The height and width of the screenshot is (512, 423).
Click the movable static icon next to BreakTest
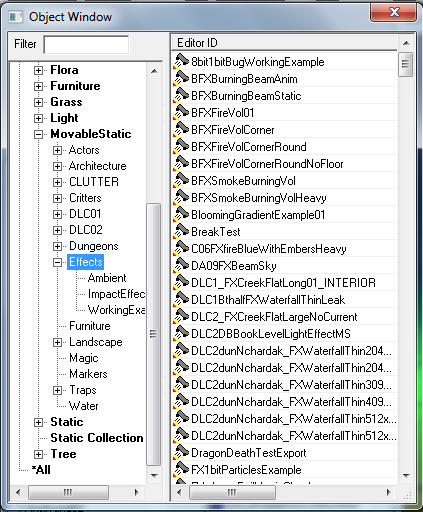pyautogui.click(x=181, y=231)
